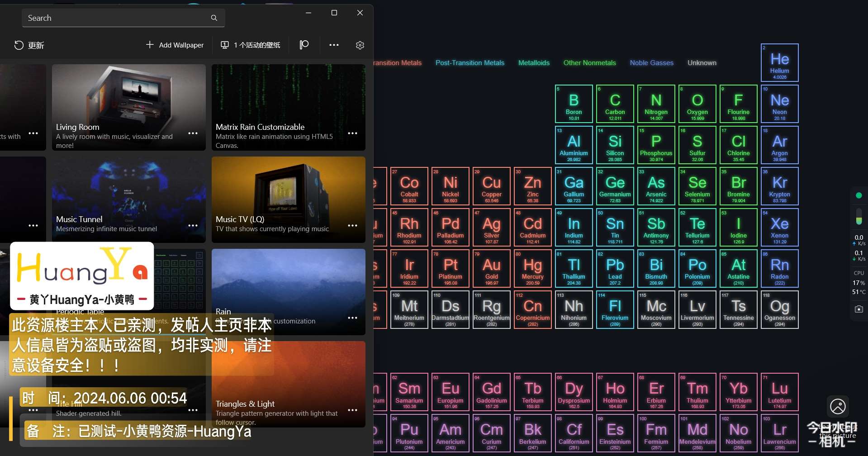Screen dimensions: 868x456
Task: Click the Helium element tile
Action: (x=780, y=62)
